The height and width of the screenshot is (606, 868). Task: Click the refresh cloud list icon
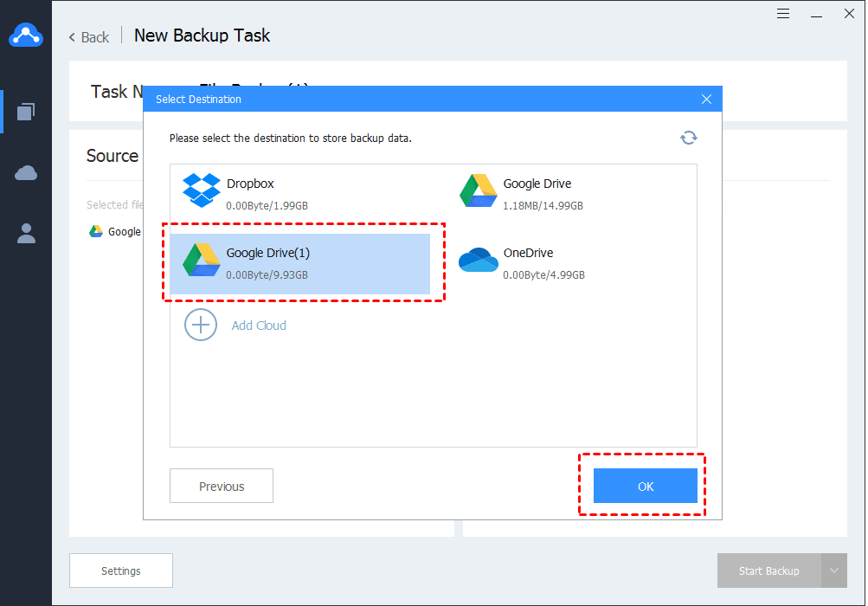688,138
